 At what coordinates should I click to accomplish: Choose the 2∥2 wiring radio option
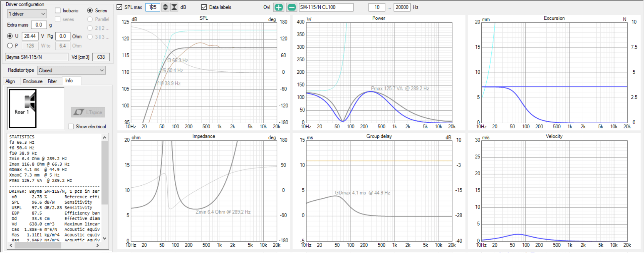point(90,28)
